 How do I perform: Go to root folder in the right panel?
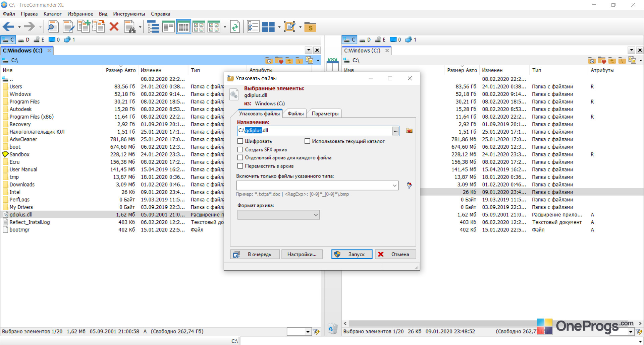(622, 61)
